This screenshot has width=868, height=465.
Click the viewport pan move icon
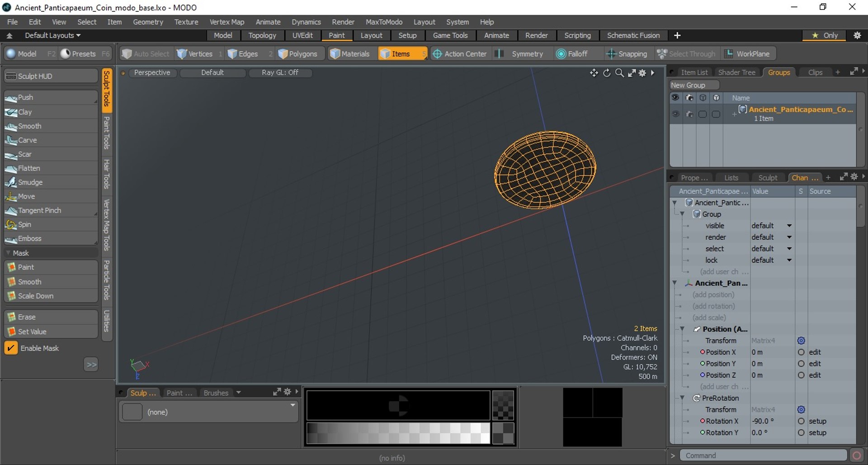(x=594, y=73)
